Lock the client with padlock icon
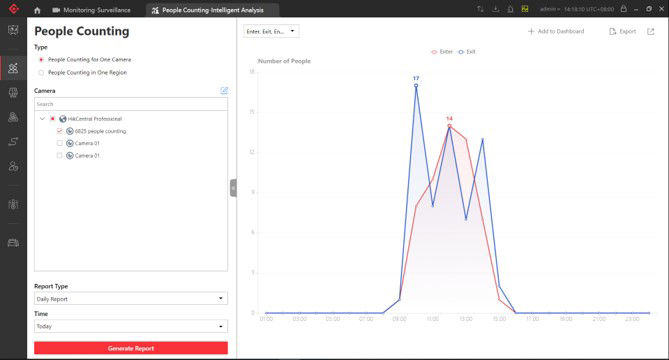The image size is (669, 360). click(x=623, y=9)
